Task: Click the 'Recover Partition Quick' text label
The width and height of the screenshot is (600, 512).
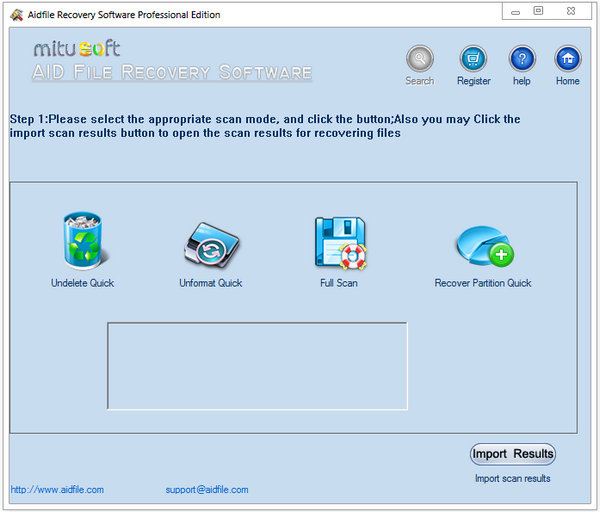Action: 482,283
